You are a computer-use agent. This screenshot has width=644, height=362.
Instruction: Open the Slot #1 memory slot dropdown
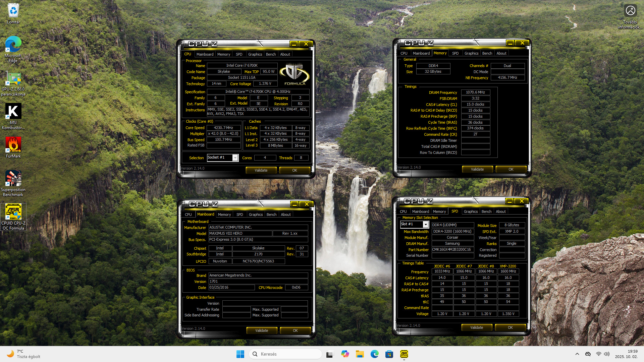pos(426,224)
